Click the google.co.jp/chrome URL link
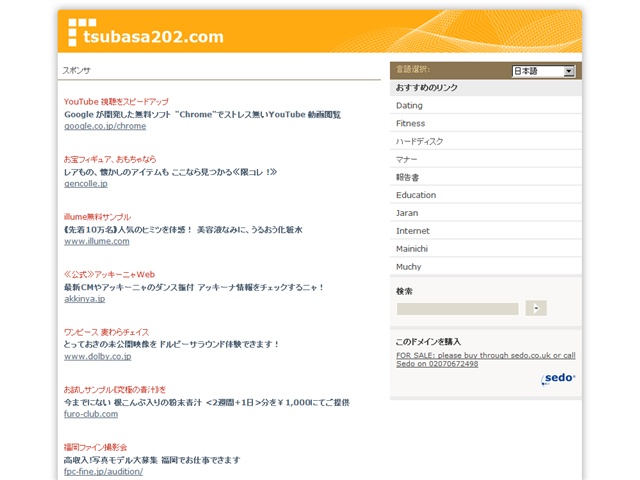The image size is (640, 480). click(105, 126)
